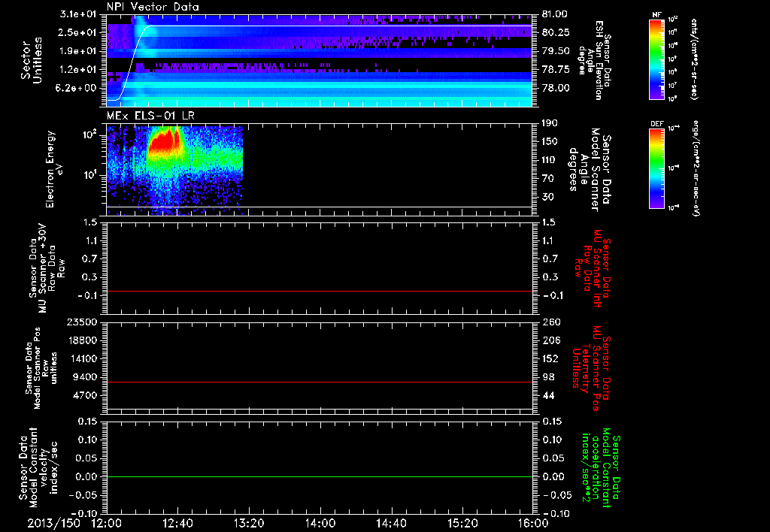Click the ESH Sun Elevation Angle label

[594, 60]
